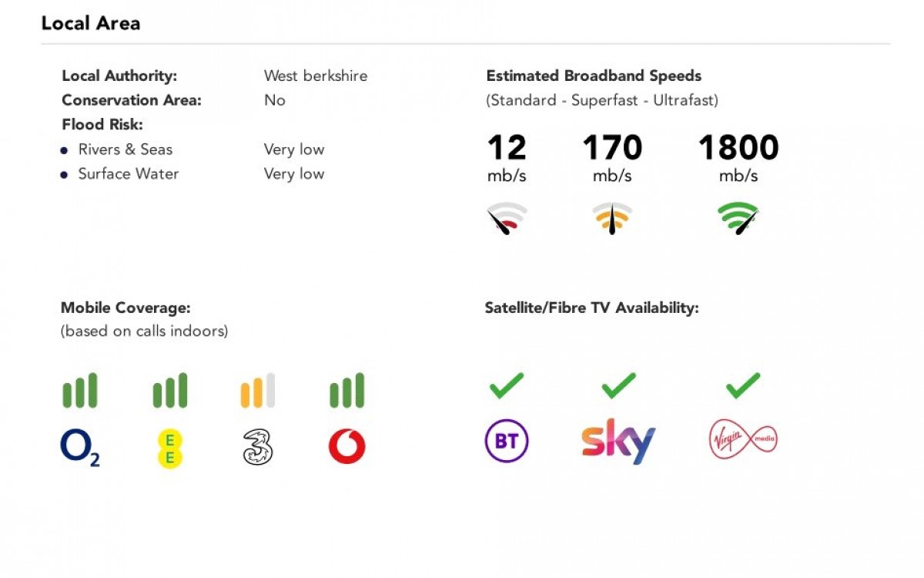This screenshot has height=578, width=924.
Task: Click the green checkmark above BT
Action: [506, 385]
